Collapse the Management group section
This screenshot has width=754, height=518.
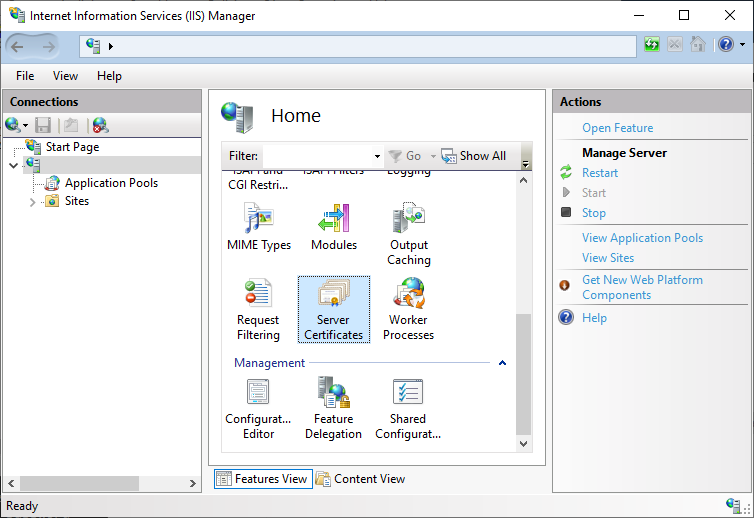pos(502,363)
